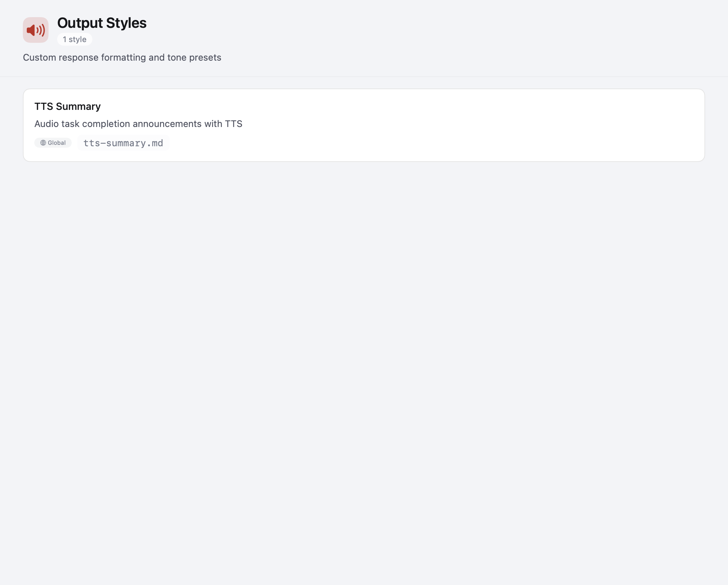Click the TTS Summary card title
Screen dimensions: 728x585
tap(67, 106)
